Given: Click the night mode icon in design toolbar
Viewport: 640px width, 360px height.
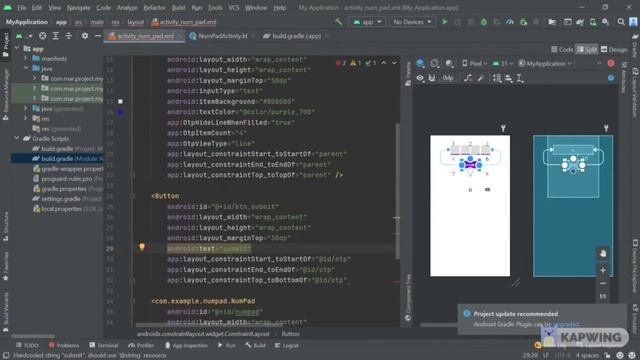Looking at the screenshot, I should click(449, 63).
